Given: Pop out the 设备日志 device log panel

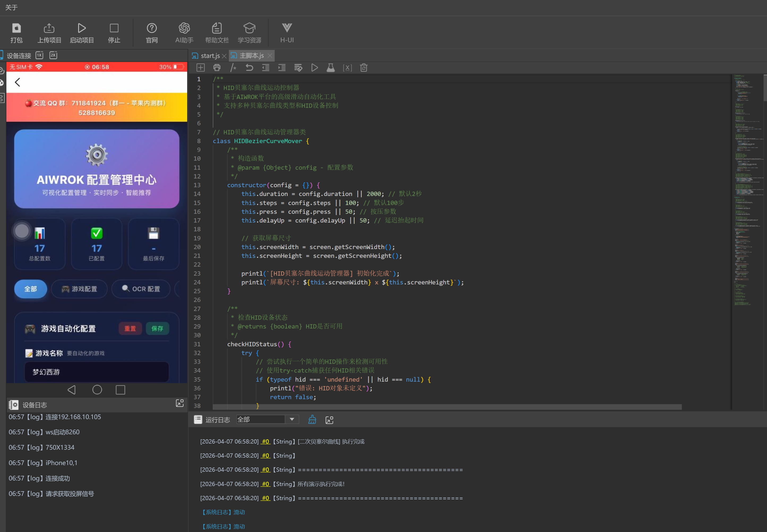Looking at the screenshot, I should 180,403.
